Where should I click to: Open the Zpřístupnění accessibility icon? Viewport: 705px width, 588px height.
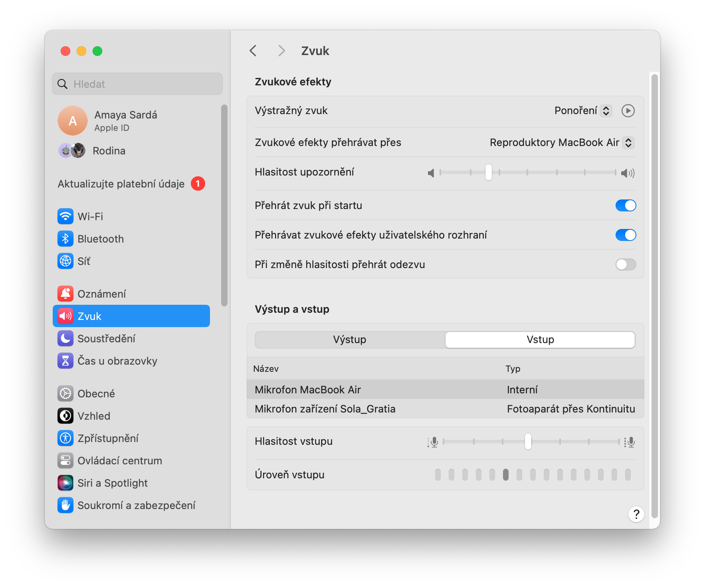coord(65,438)
